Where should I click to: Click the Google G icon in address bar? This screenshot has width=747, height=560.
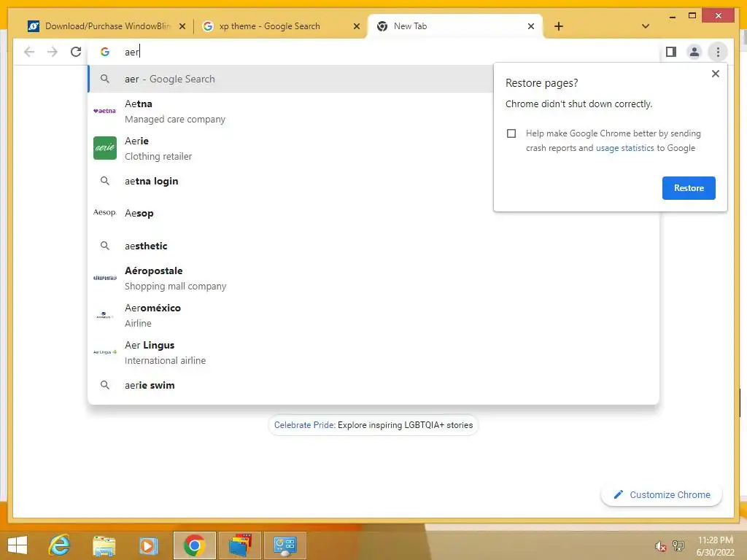coord(105,52)
